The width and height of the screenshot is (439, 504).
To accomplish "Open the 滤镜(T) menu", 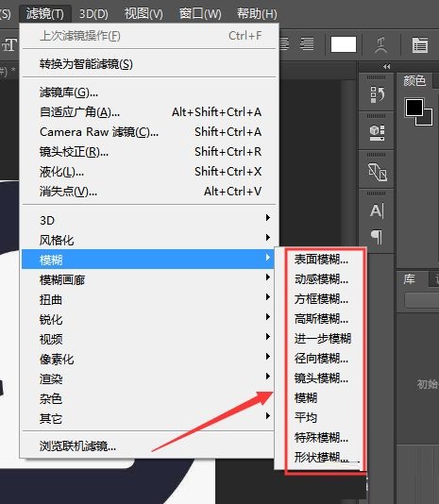I will (45, 14).
